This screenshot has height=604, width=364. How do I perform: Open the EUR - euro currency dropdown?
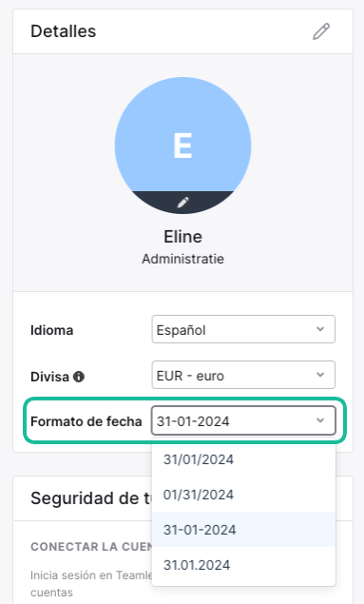[243, 375]
